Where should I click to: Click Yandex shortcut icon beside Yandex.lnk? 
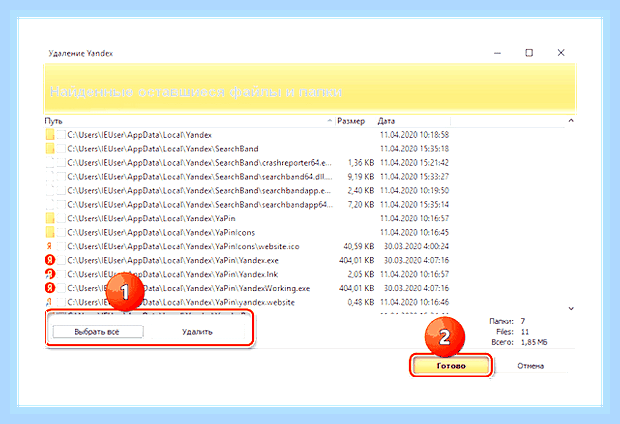tap(50, 274)
